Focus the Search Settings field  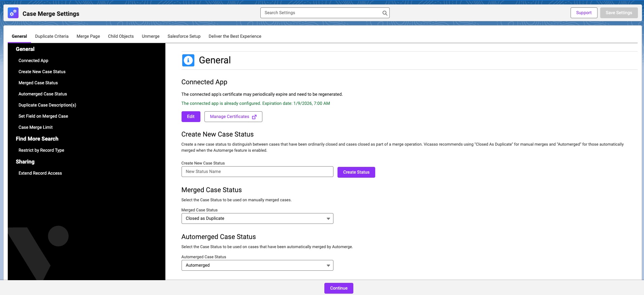[325, 13]
